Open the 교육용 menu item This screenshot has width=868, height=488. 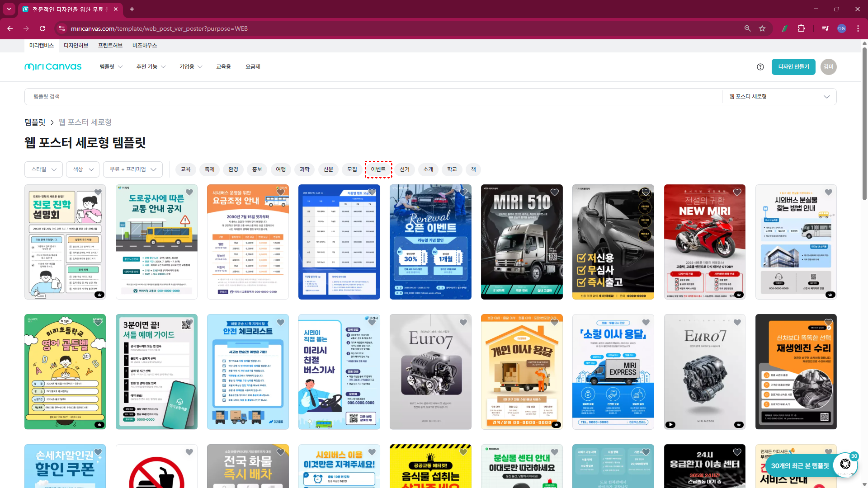(x=223, y=67)
